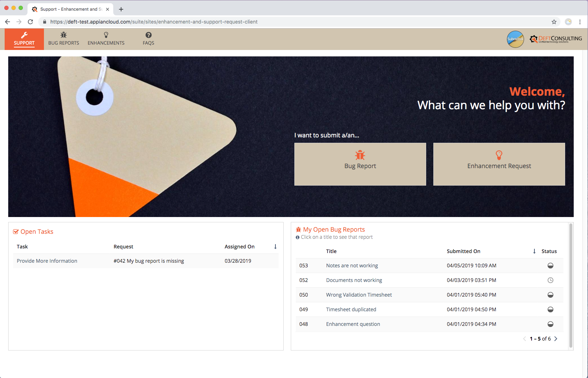Click the Request column header

(123, 247)
